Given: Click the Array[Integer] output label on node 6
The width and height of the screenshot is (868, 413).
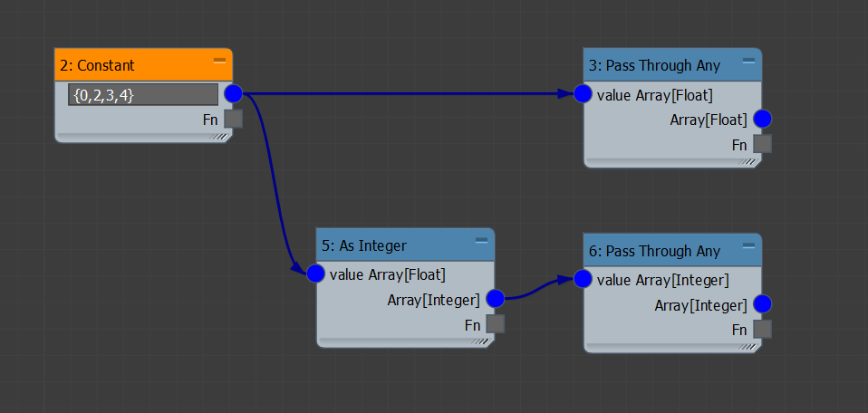Looking at the screenshot, I should pyautogui.click(x=700, y=305).
